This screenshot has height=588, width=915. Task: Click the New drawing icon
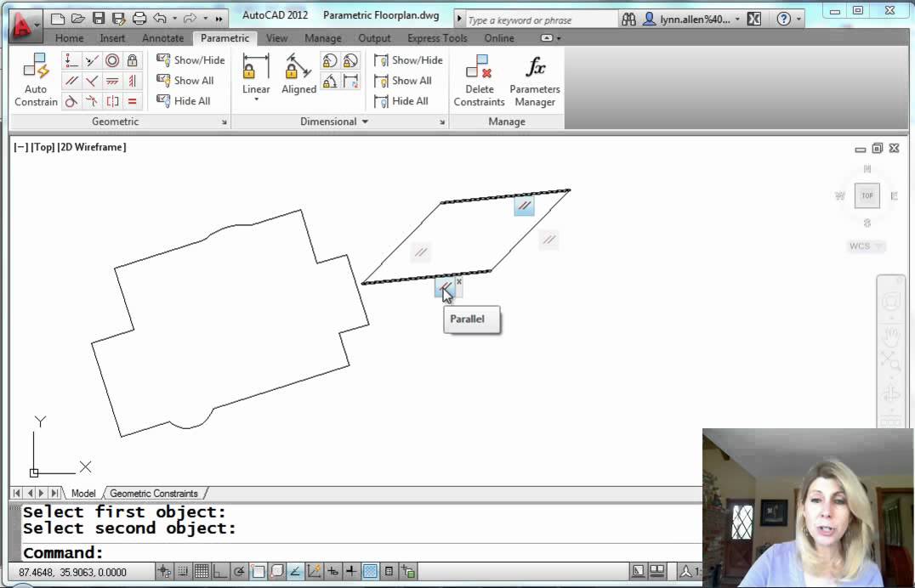tap(57, 19)
